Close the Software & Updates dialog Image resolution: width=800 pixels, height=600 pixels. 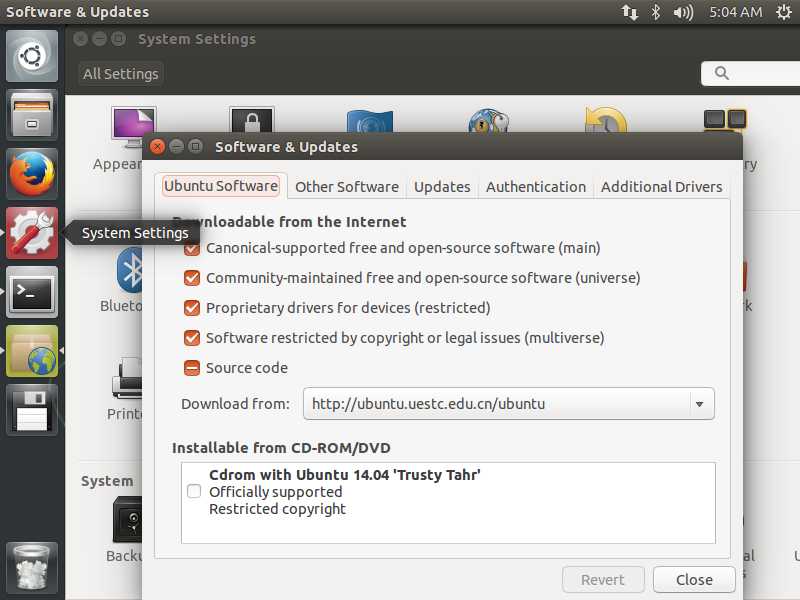coord(158,146)
